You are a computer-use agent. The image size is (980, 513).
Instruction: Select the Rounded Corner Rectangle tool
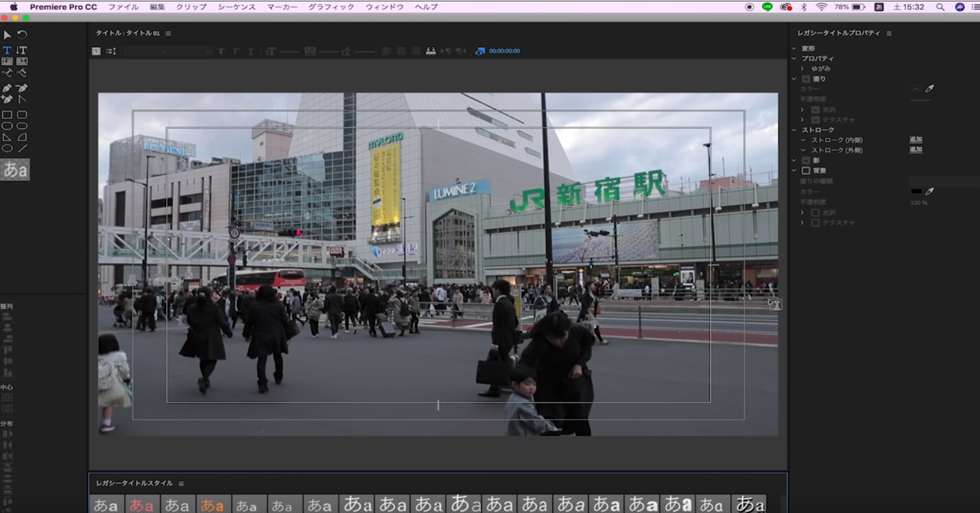point(22,115)
